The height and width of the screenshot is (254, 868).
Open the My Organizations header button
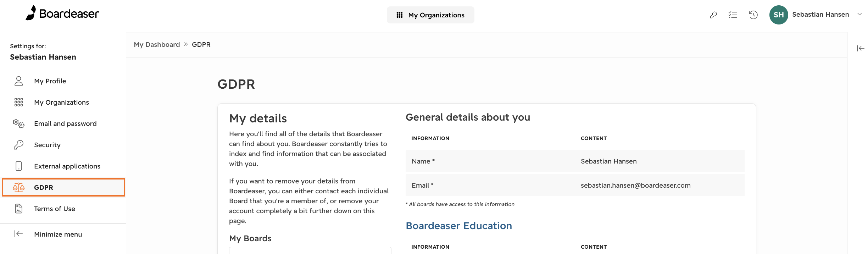430,15
